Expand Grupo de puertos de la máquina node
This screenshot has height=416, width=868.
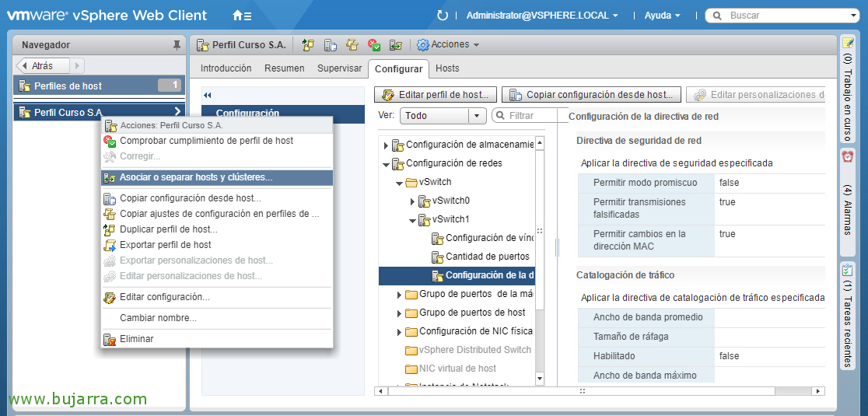[399, 295]
